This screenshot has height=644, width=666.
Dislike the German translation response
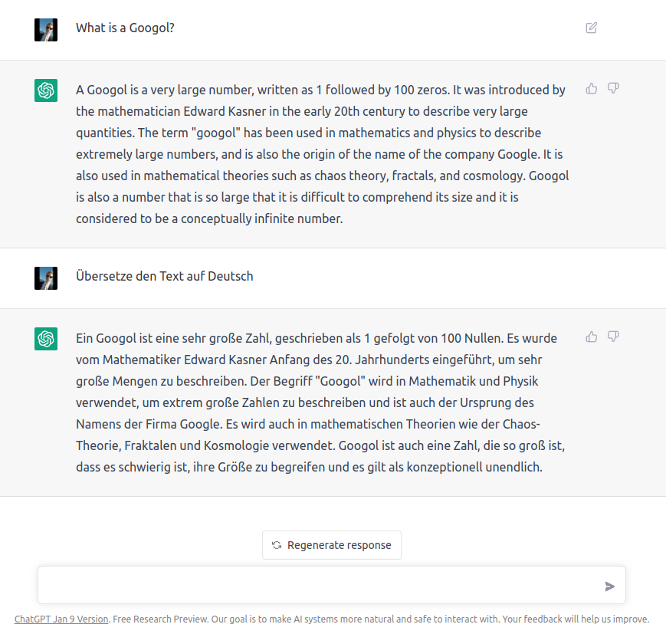[x=613, y=337]
